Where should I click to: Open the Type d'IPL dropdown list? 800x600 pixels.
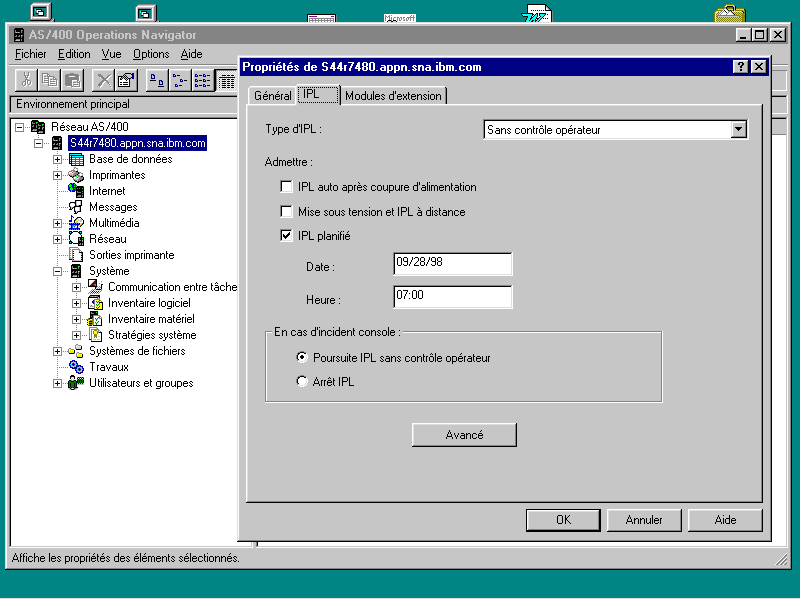738,129
